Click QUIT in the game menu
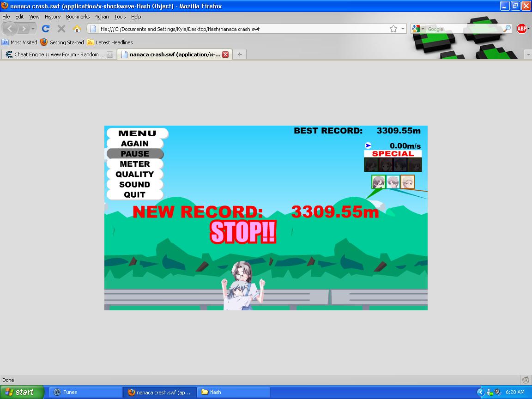This screenshot has width=532, height=399. tap(135, 194)
